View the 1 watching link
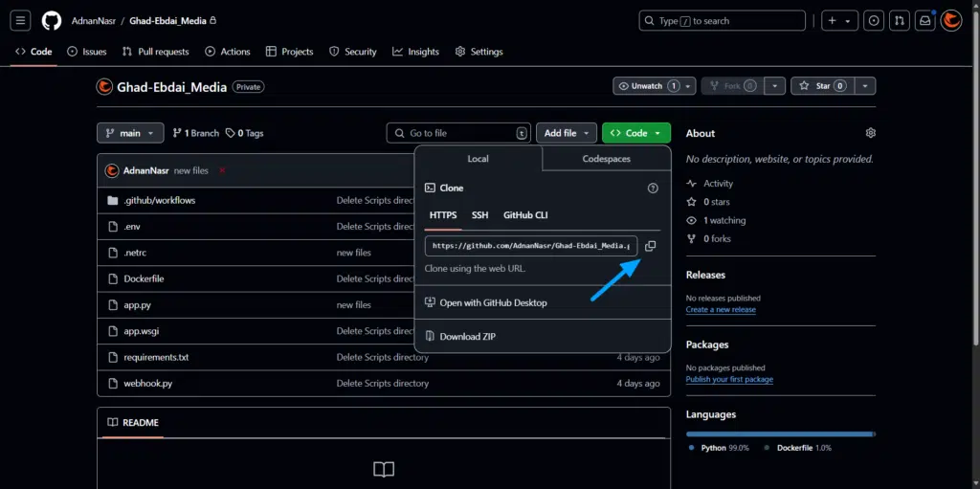980x489 pixels. [716, 220]
